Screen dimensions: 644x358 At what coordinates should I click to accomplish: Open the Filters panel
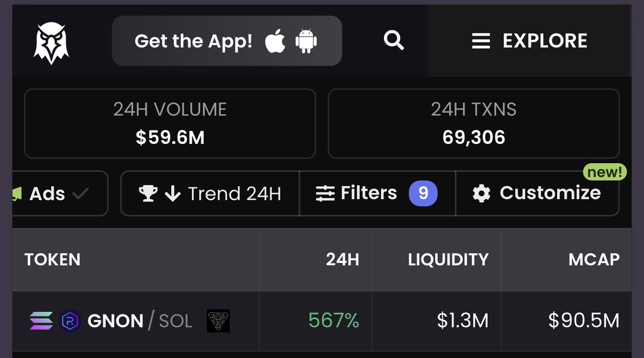click(x=377, y=193)
